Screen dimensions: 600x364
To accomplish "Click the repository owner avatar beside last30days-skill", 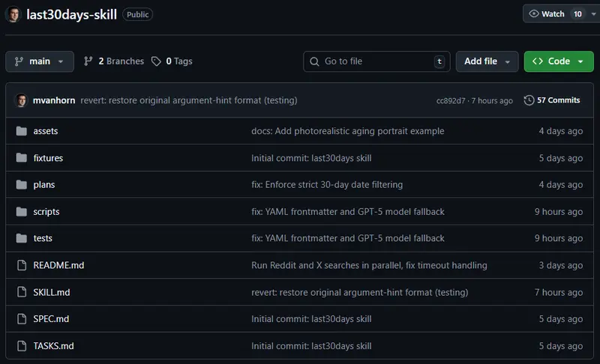I will tap(13, 14).
